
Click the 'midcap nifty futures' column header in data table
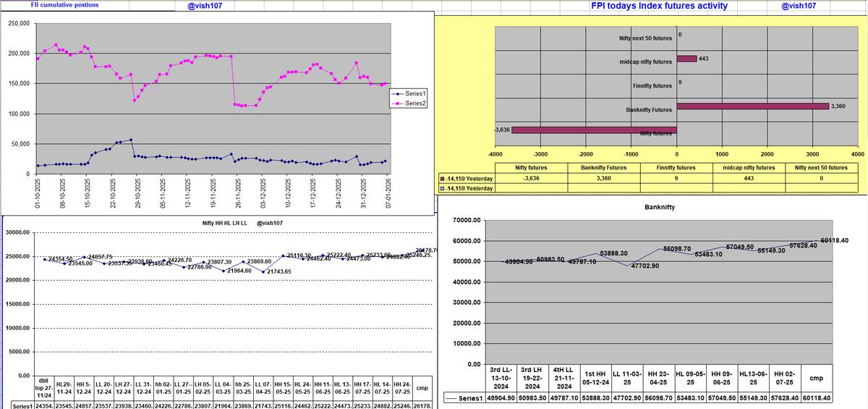(x=749, y=167)
